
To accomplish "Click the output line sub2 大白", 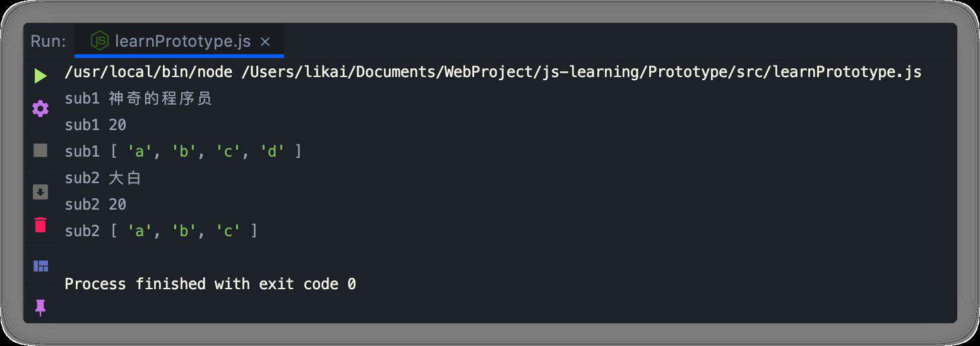I will click(x=103, y=178).
